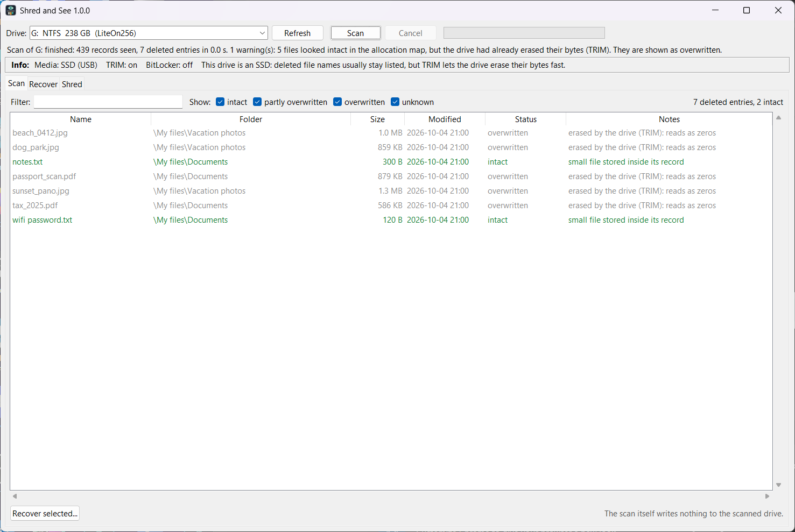Disable the unknown status checkbox
795x532 pixels.
coord(395,102)
